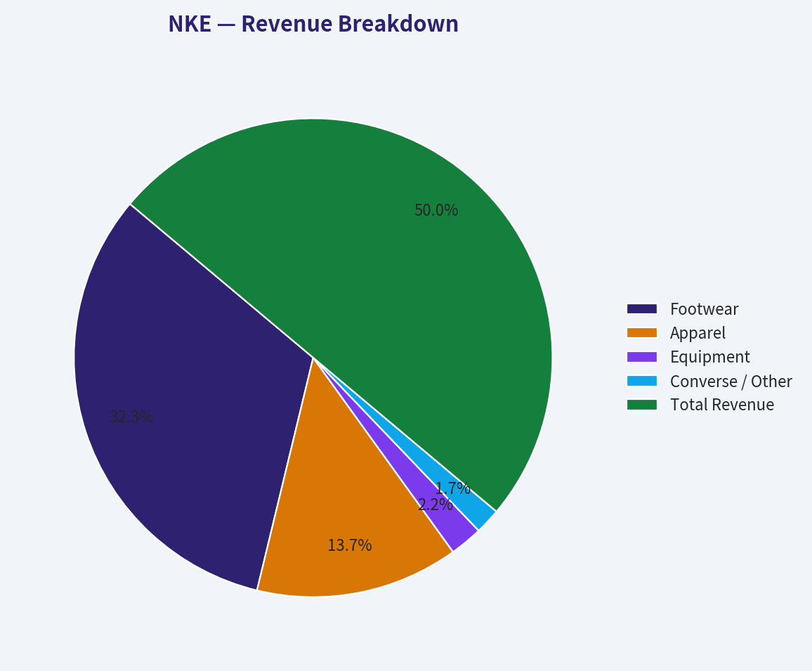Screen dimensions: 812x671
Task: Click the 1.7% percentage label
Action: [x=452, y=488]
